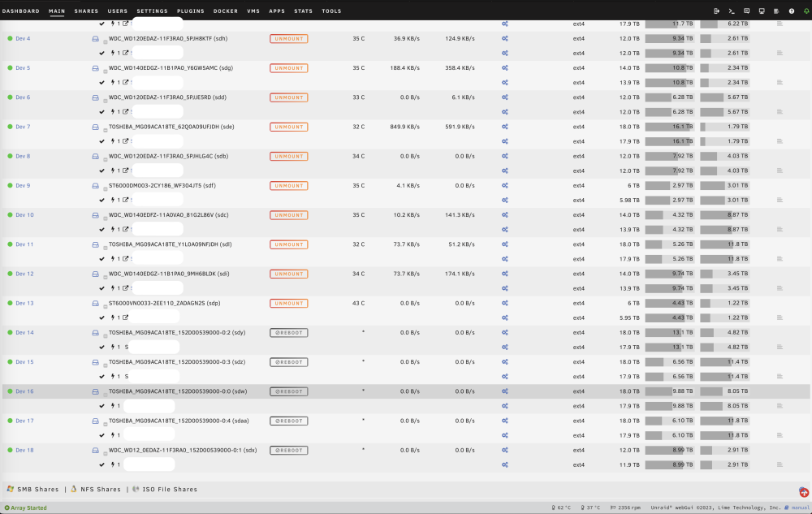Viewport: 812px width, 514px height.
Task: Unmount Dev 9 disk (sdf)
Action: [x=289, y=186]
